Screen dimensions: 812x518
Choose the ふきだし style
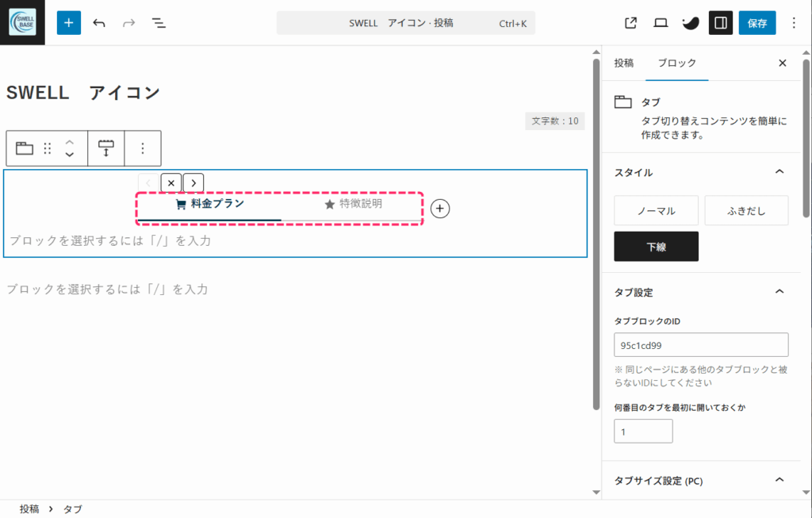point(746,210)
